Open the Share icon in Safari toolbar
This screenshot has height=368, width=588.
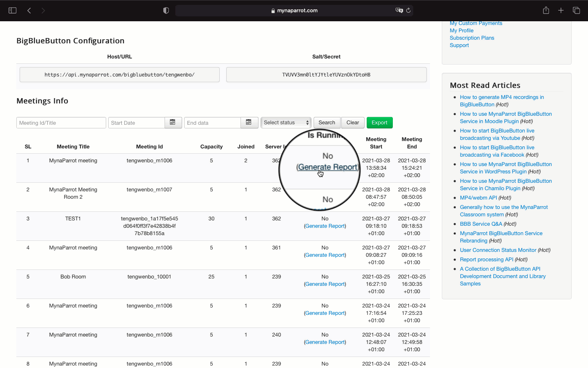(x=546, y=10)
